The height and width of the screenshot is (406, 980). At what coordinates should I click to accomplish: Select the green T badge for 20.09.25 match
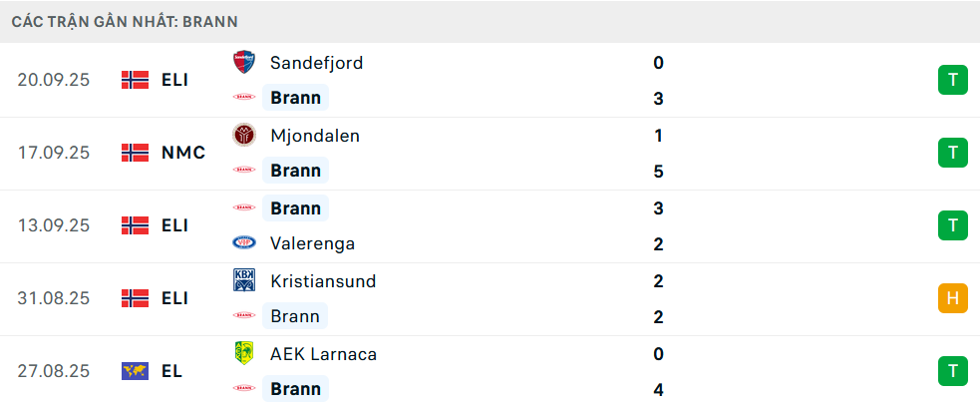(952, 80)
